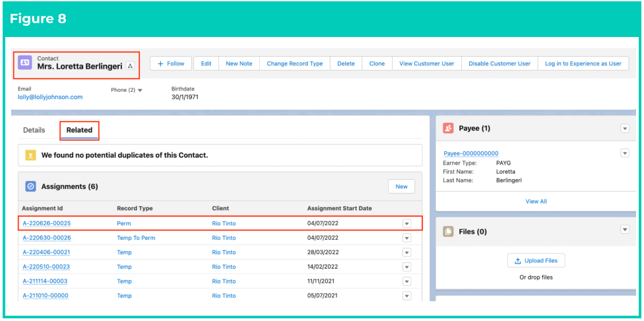Click New button in Assignments list

[x=401, y=187]
